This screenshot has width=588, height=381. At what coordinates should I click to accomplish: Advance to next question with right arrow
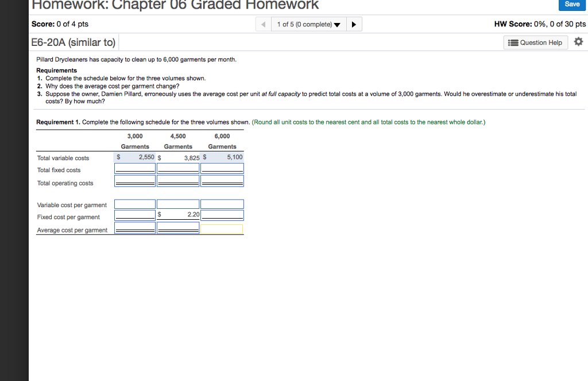(354, 24)
